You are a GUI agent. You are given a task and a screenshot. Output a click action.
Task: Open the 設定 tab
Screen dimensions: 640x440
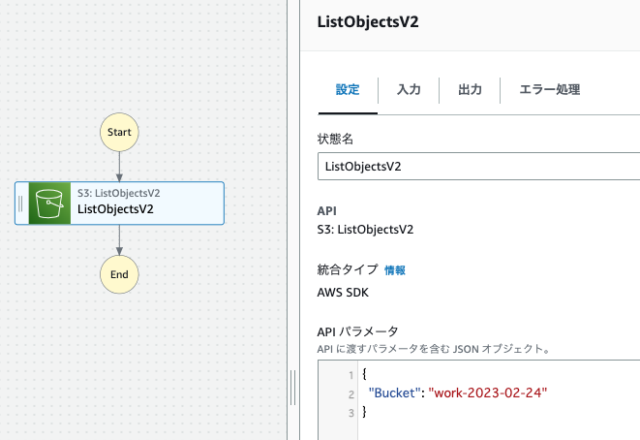[x=347, y=90]
